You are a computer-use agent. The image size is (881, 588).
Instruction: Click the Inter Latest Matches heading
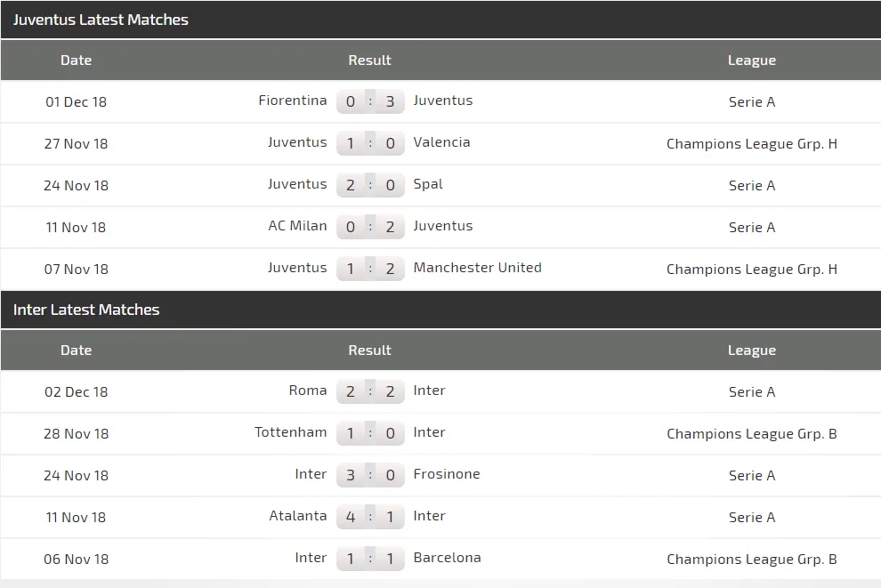pos(86,310)
